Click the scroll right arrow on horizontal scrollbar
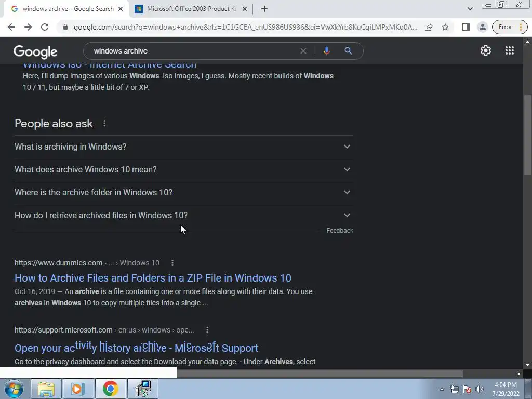 click(519, 374)
